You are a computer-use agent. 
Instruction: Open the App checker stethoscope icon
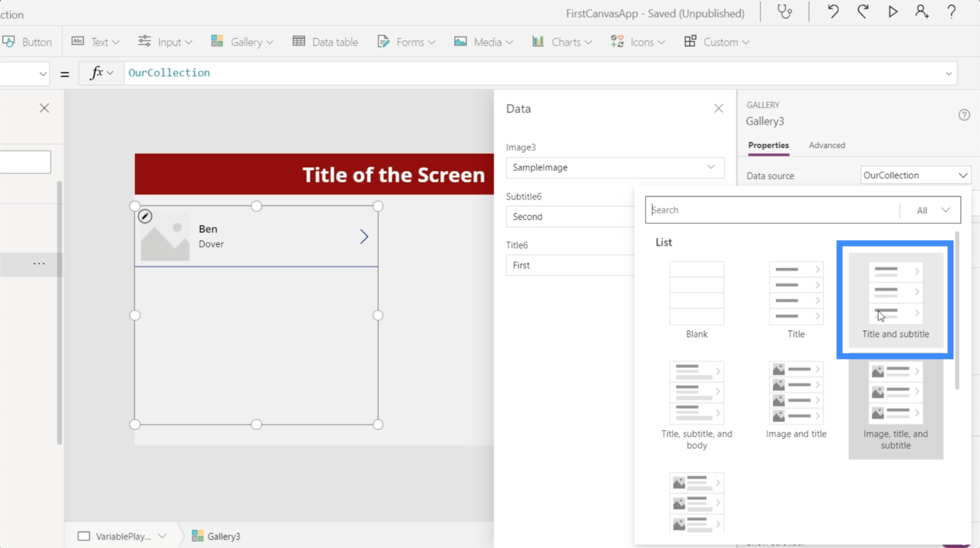785,12
